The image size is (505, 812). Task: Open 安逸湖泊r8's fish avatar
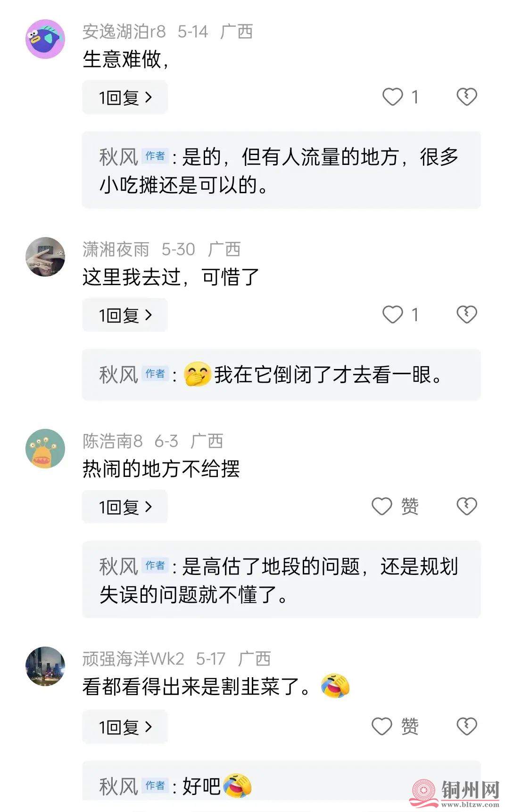pos(45,39)
